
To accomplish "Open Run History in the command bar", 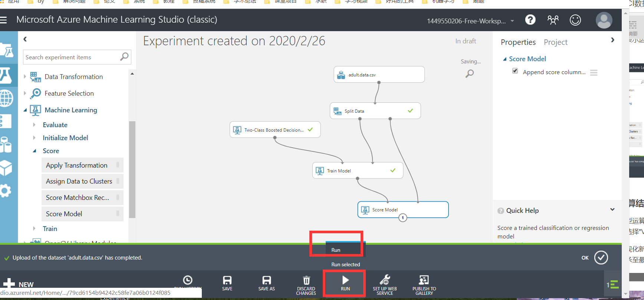I will [x=188, y=283].
